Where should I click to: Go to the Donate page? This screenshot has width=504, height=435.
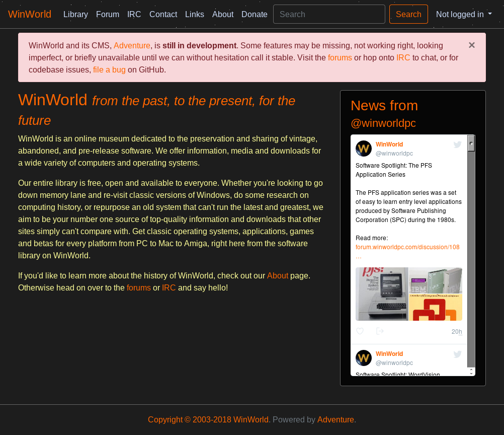pyautogui.click(x=254, y=14)
